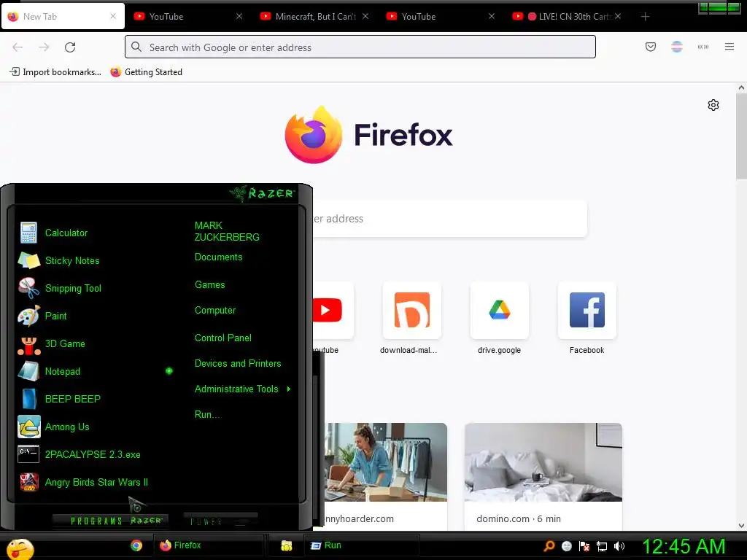
Task: Open the 3D Game icon
Action: tap(28, 344)
